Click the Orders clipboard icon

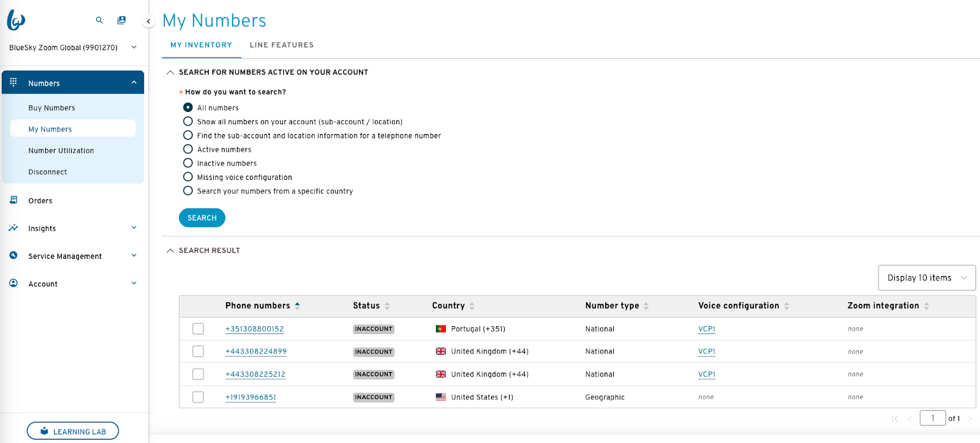pyautogui.click(x=13, y=200)
